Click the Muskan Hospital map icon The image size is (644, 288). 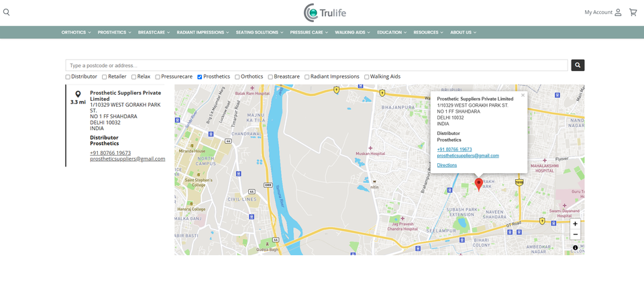point(370,148)
